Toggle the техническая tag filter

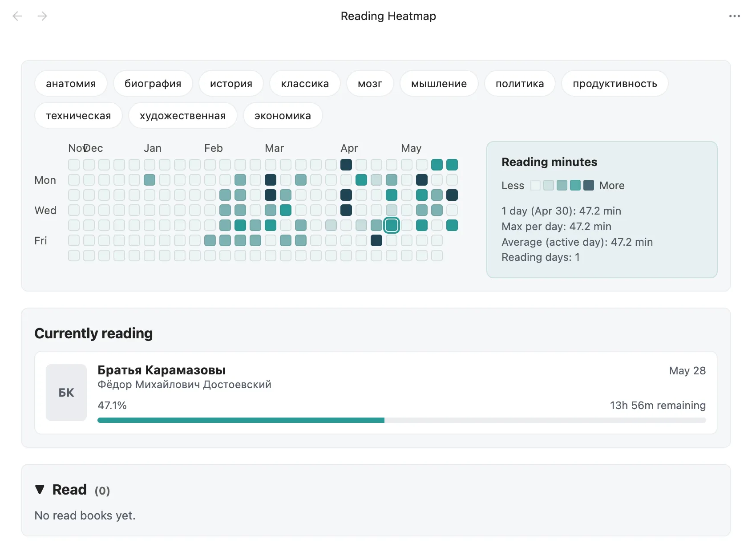tap(78, 116)
